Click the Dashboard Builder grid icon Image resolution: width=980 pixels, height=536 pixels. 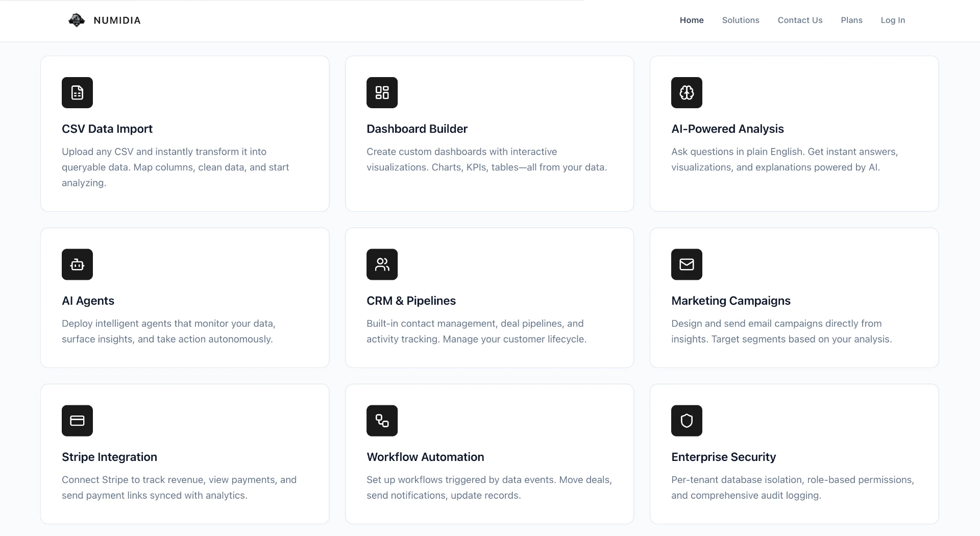(382, 92)
